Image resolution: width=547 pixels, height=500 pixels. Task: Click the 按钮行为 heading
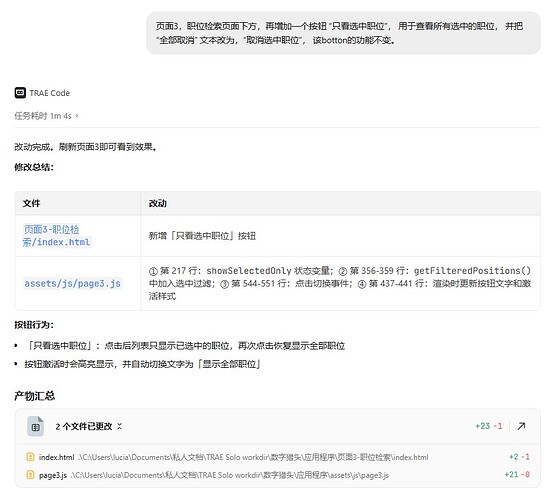coord(34,325)
